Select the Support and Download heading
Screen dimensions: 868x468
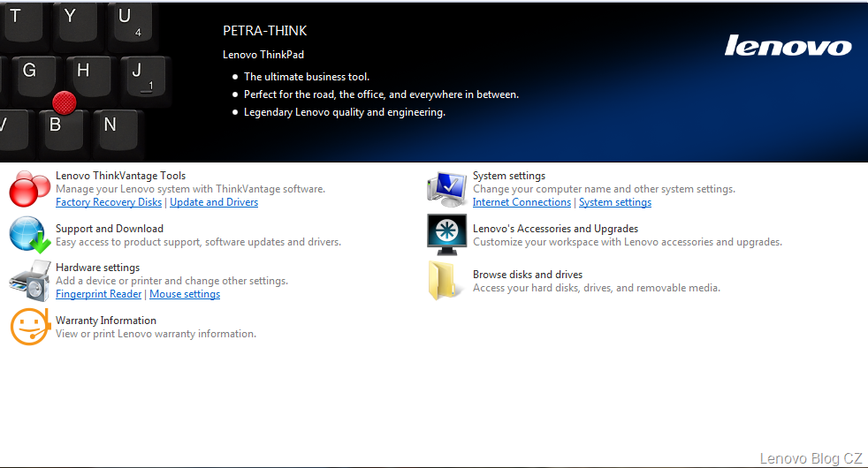pyautogui.click(x=110, y=229)
